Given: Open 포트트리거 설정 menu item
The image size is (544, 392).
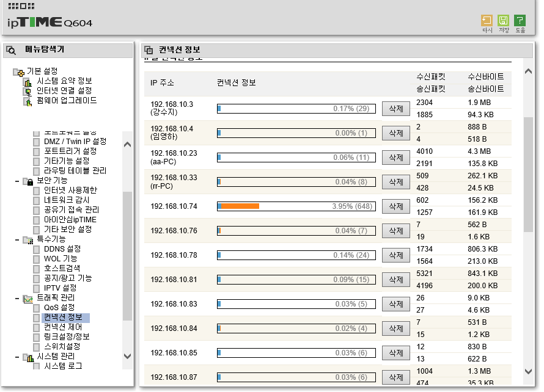Looking at the screenshot, I should (x=70, y=151).
